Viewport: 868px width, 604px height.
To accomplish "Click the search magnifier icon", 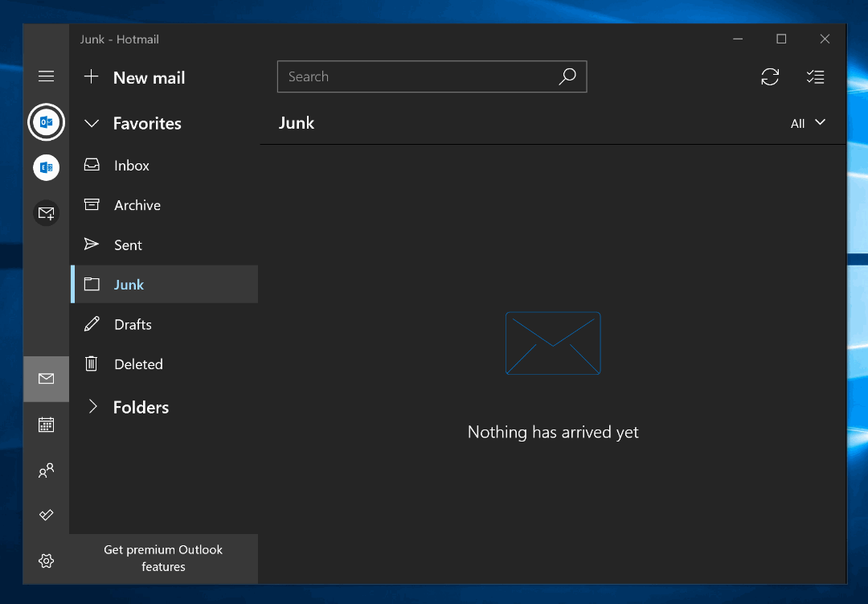I will click(567, 76).
